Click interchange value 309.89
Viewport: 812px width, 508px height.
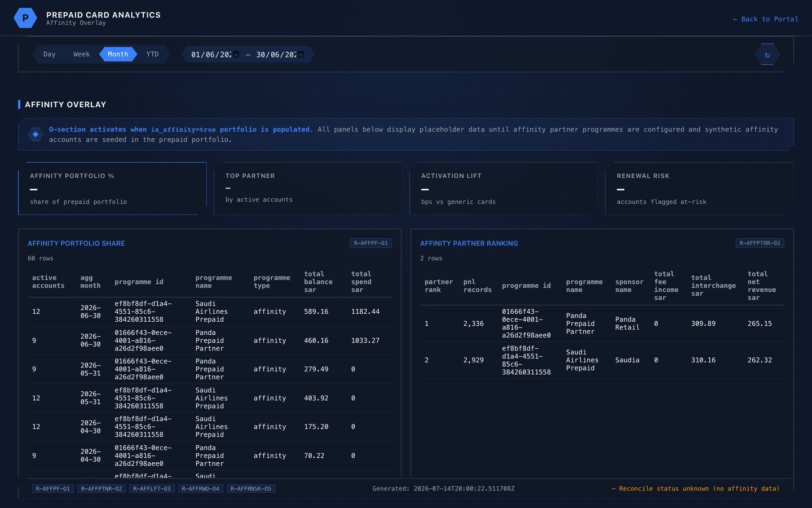coord(703,323)
